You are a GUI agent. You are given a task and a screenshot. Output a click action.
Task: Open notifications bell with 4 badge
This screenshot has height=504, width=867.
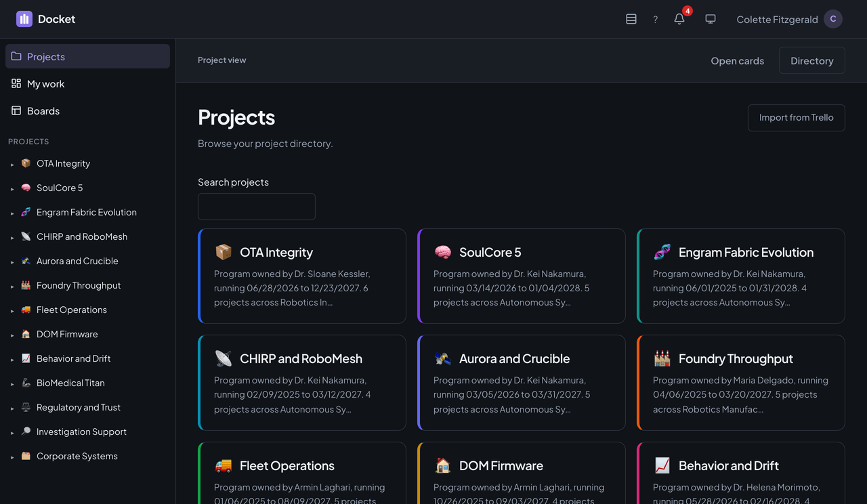[679, 19]
